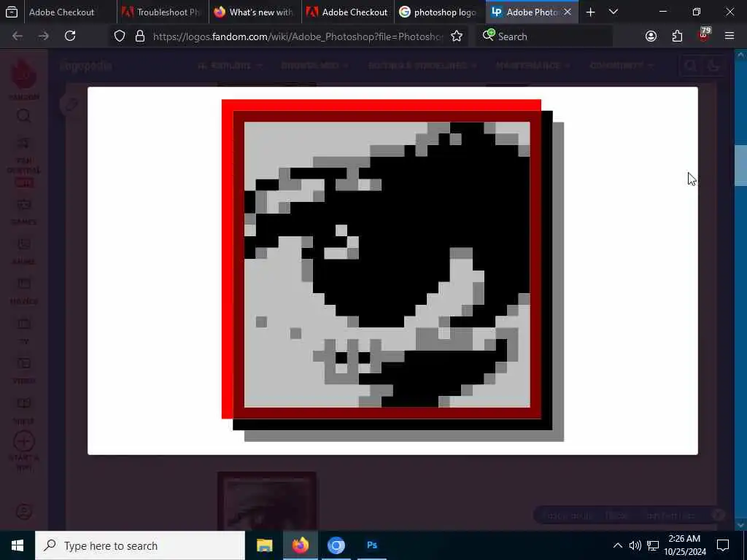
Task: Open the Wikis sidebar section
Action: 24,411
